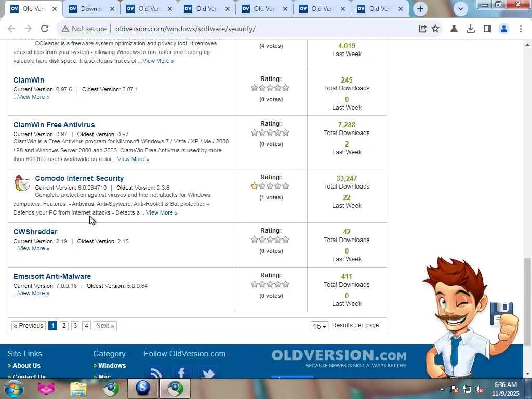Open Chrome Labs flask icon
This screenshot has height=399, width=532.
(454, 29)
